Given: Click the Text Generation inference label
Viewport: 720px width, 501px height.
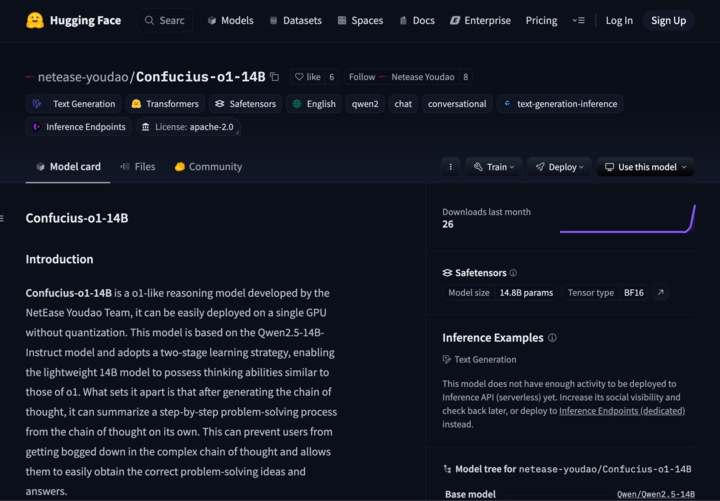Looking at the screenshot, I should tap(479, 360).
